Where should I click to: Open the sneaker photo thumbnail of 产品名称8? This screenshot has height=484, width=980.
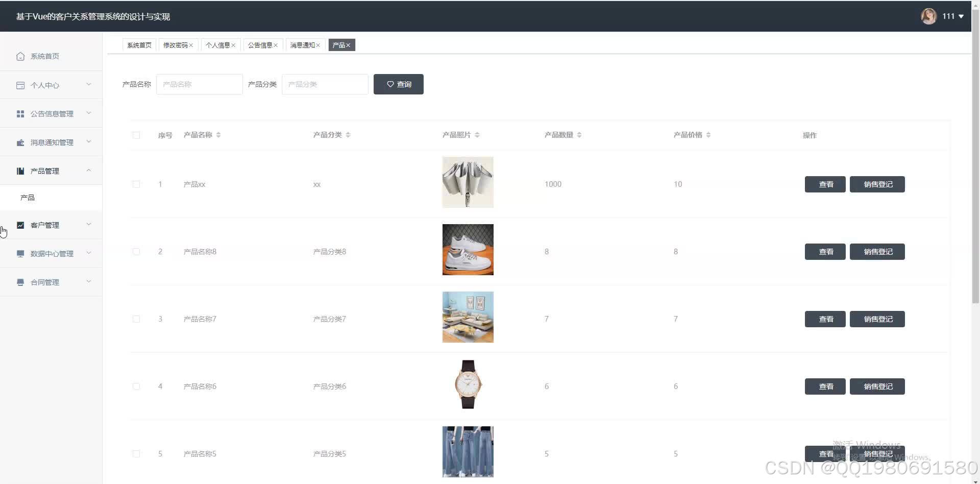click(468, 250)
